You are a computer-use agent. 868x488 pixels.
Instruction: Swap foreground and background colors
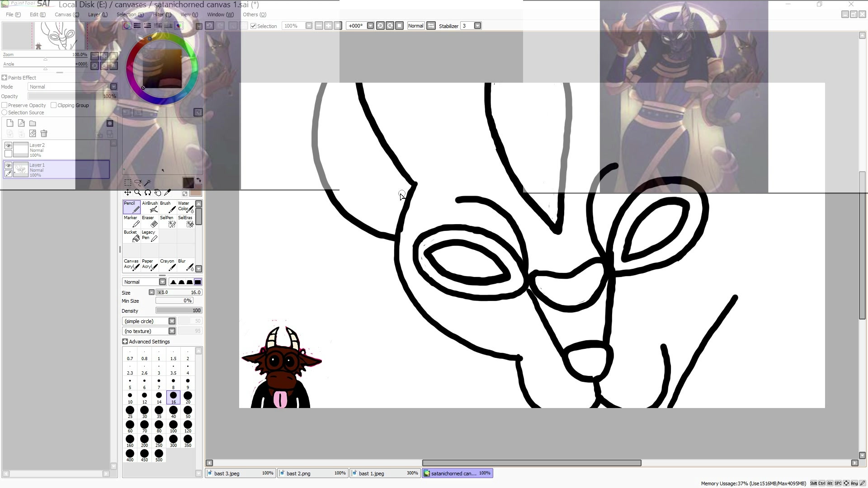(198, 180)
